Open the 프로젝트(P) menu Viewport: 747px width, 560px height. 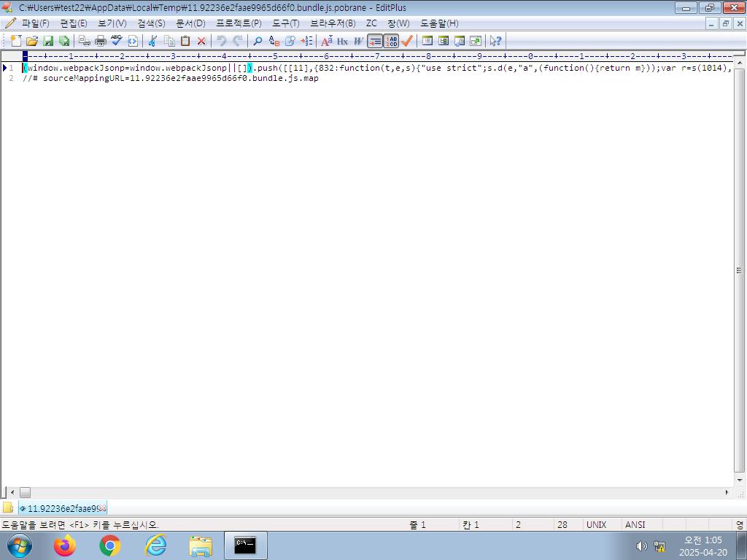pyautogui.click(x=239, y=23)
